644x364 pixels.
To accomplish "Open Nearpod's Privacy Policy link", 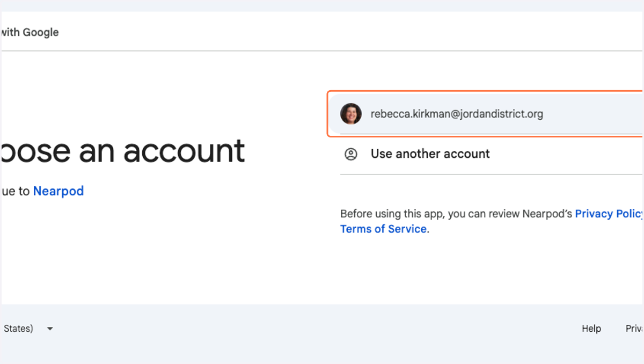I will [x=609, y=214].
